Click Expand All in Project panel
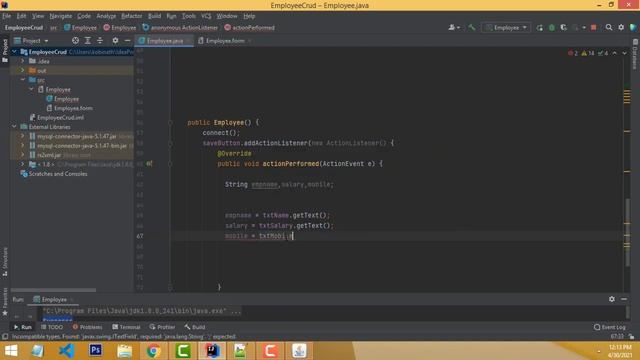The height and width of the screenshot is (360, 640). 88,40
